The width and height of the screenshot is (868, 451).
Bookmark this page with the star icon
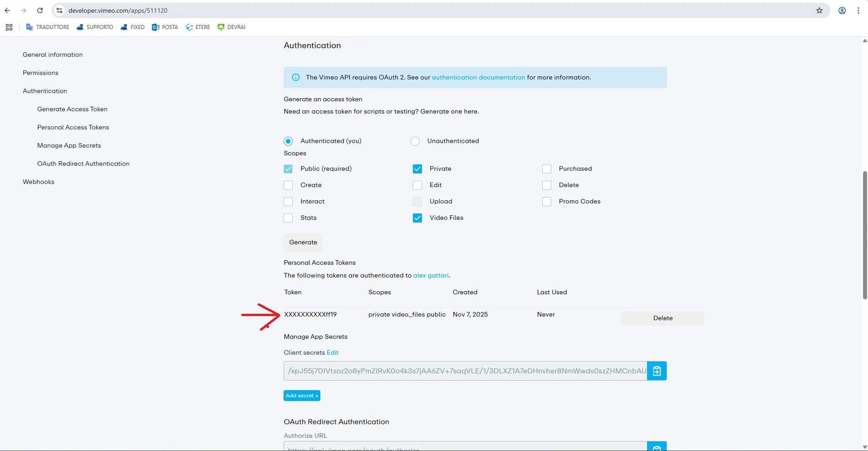(x=819, y=10)
